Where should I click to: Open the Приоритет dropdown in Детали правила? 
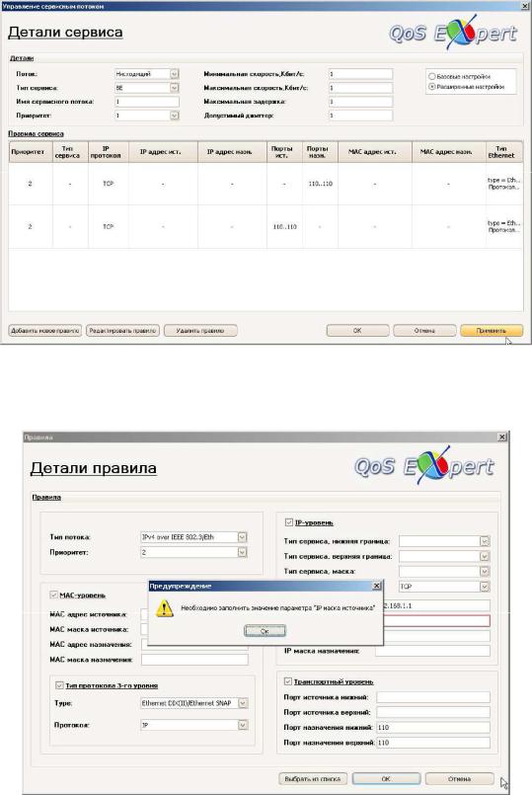243,552
